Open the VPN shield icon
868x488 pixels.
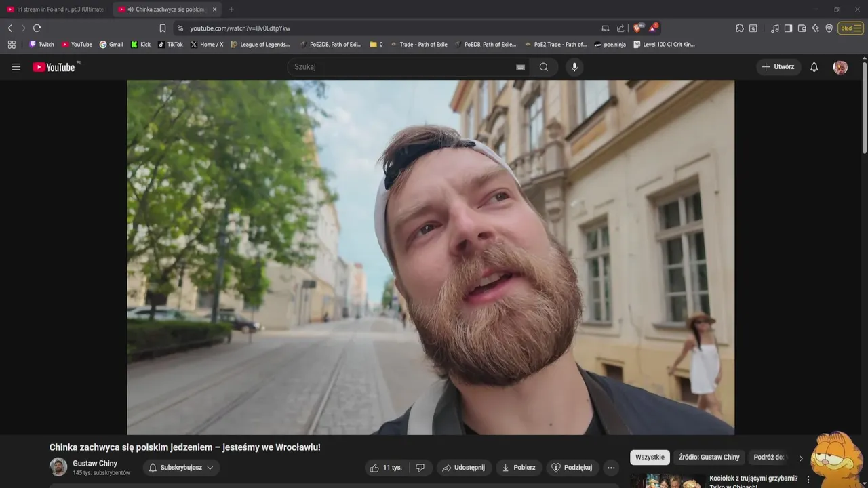829,28
